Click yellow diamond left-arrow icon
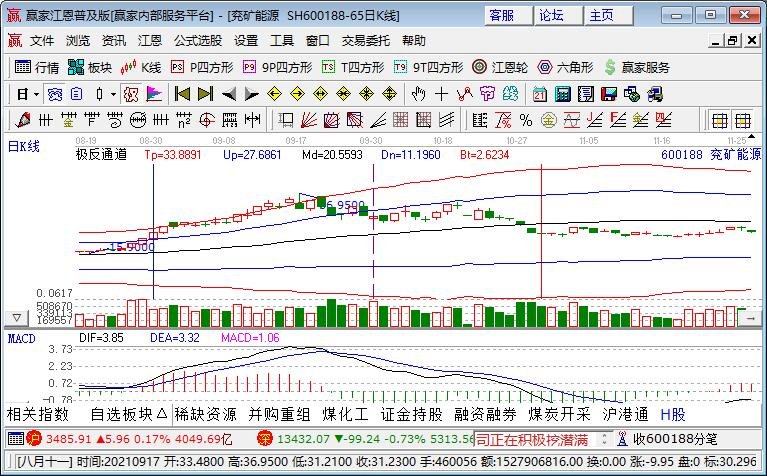767x476 pixels. click(x=274, y=94)
